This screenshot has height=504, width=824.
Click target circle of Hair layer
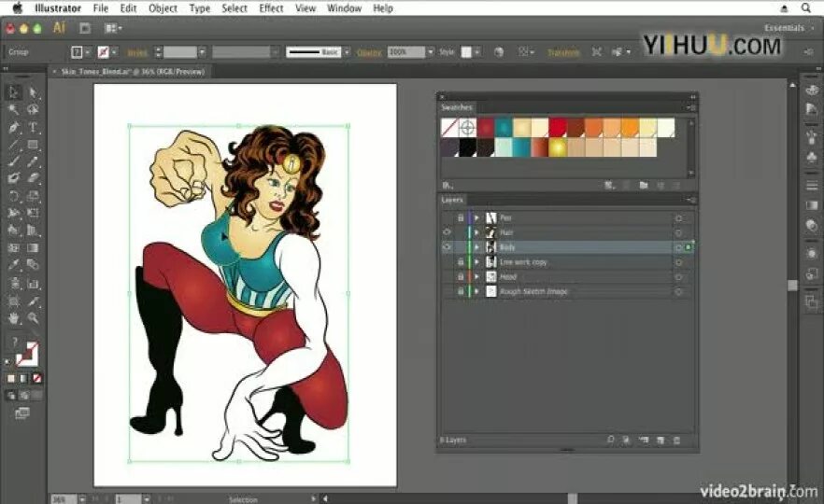tap(678, 232)
